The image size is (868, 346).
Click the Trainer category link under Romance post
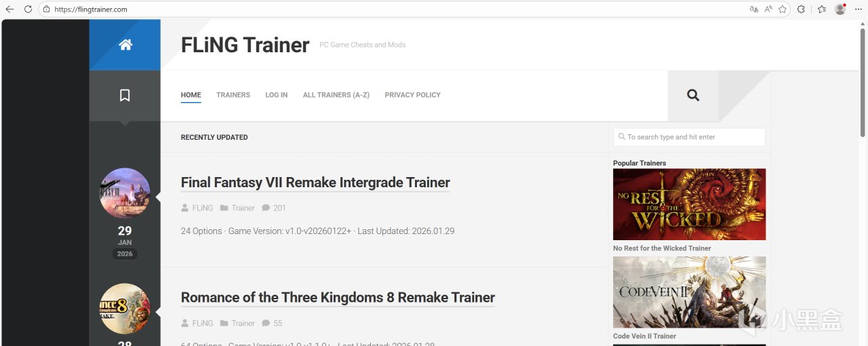(243, 324)
